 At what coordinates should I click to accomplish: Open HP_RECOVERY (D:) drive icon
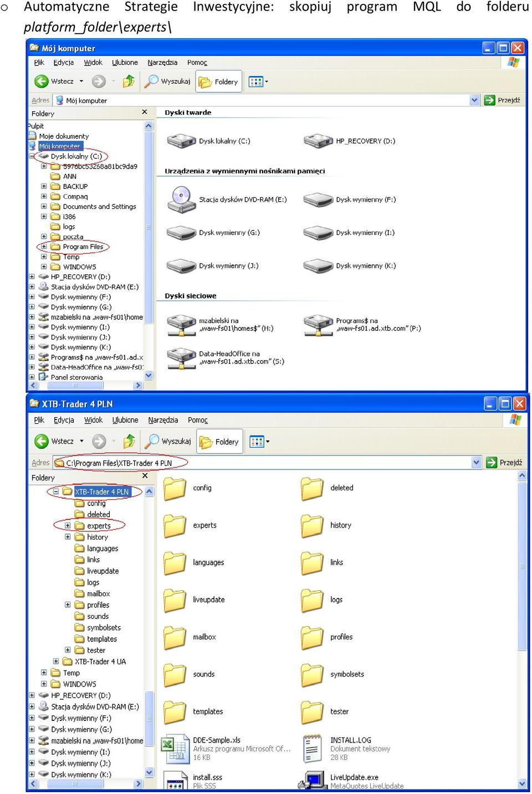click(318, 141)
